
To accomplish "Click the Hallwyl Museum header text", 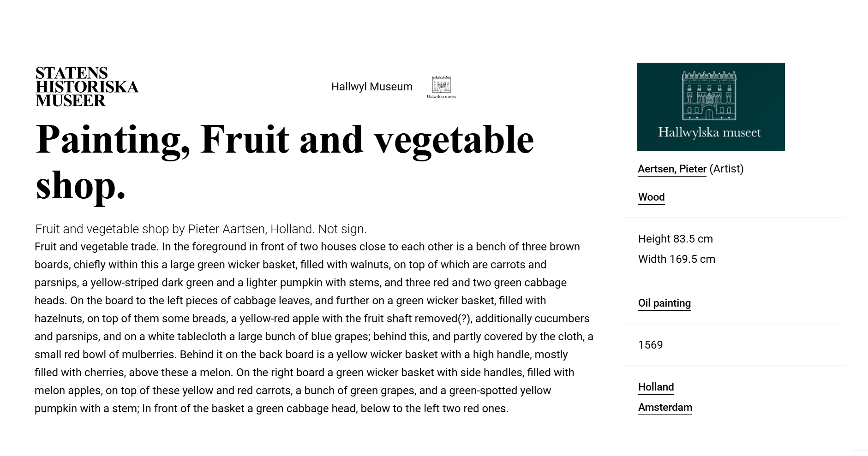I will (371, 87).
